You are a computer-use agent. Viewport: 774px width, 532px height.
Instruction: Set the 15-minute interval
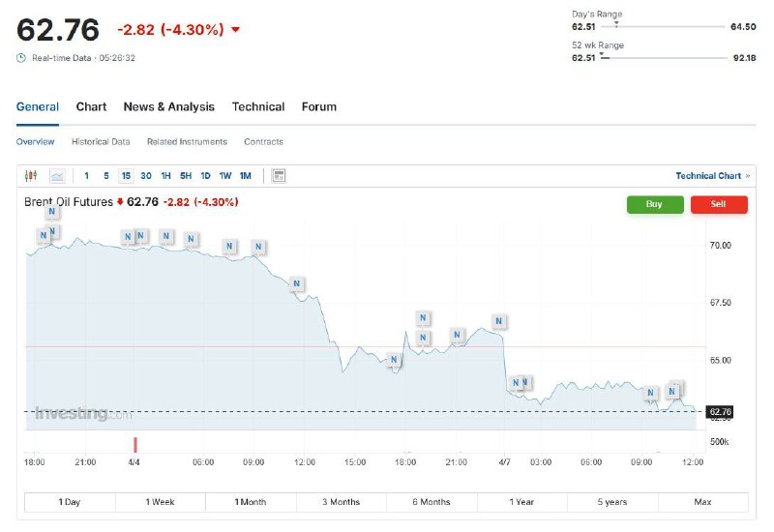coord(126,176)
